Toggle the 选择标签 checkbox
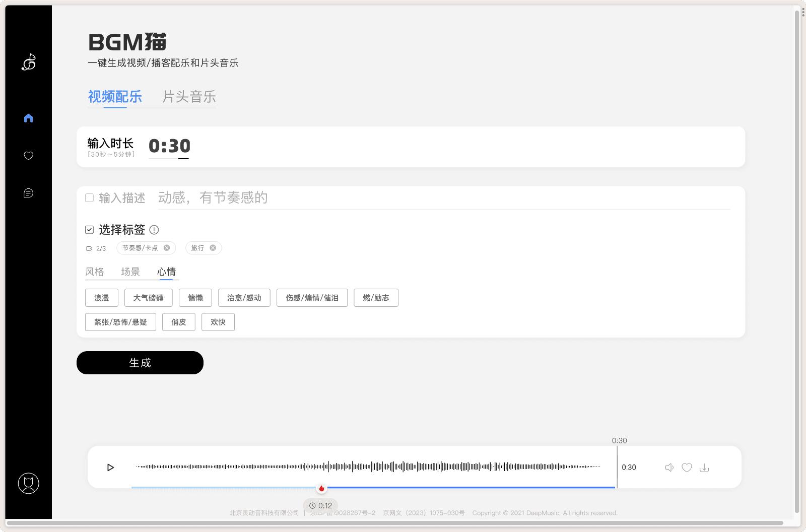This screenshot has width=806, height=532. (89, 230)
